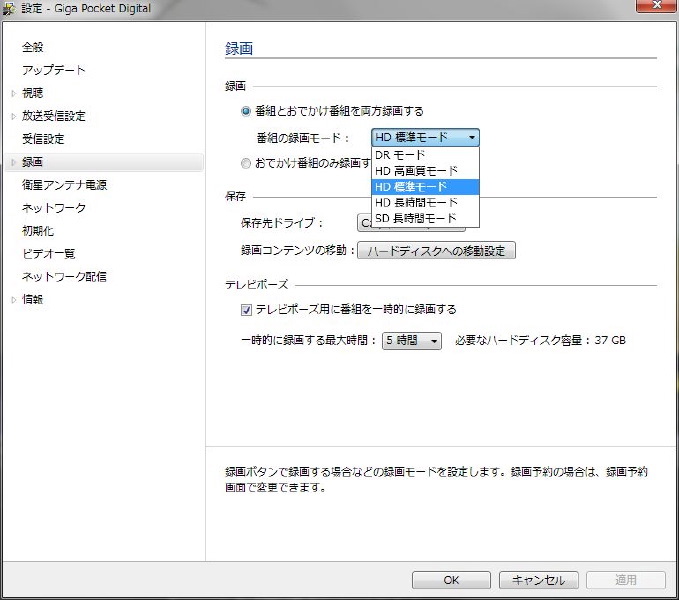The image size is (679, 600).
Task: Expand the 視聴 tree node arrow
Action: (x=13, y=93)
